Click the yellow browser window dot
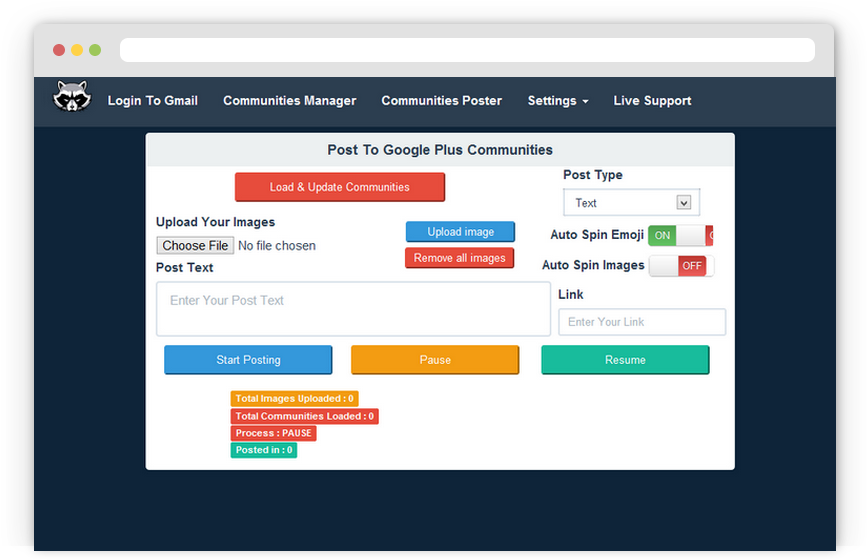The image size is (867, 560). (x=77, y=50)
